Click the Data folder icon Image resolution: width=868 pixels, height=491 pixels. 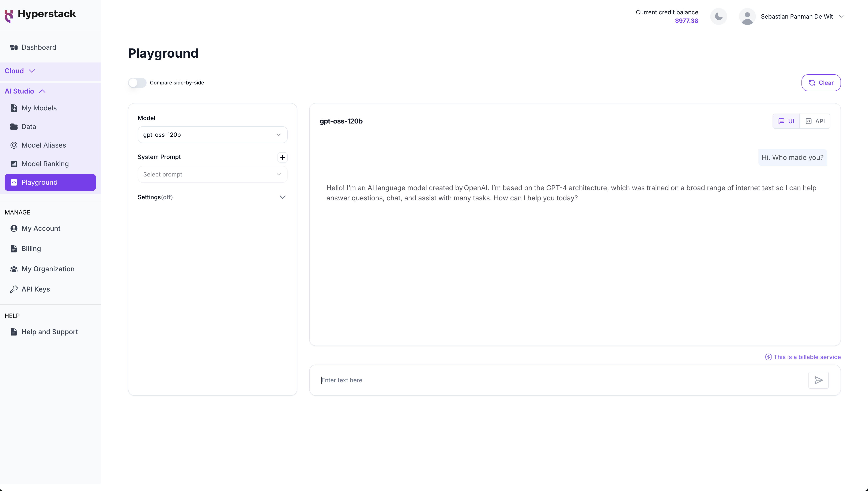click(14, 127)
